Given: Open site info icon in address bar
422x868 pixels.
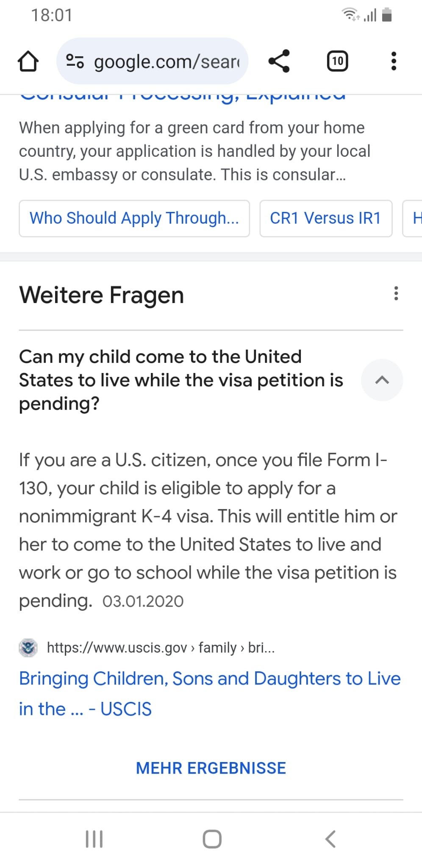Looking at the screenshot, I should pos(75,61).
